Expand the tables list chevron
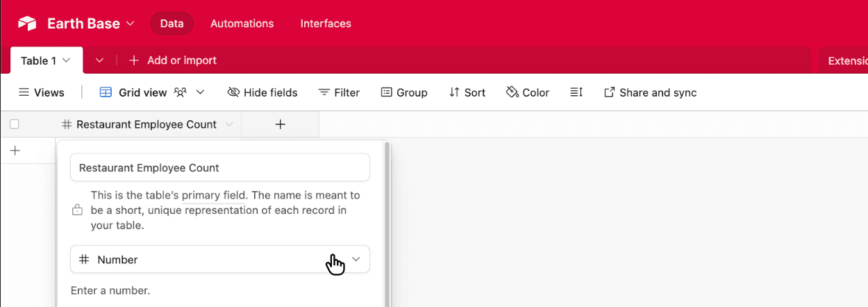Screen dimensions: 868x307 (x=99, y=60)
